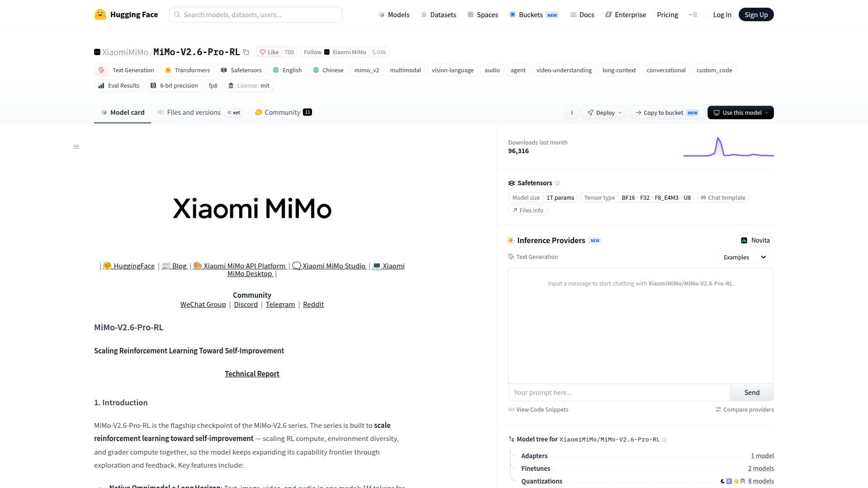
Task: Expand the Use this model dropdown
Action: 741,113
